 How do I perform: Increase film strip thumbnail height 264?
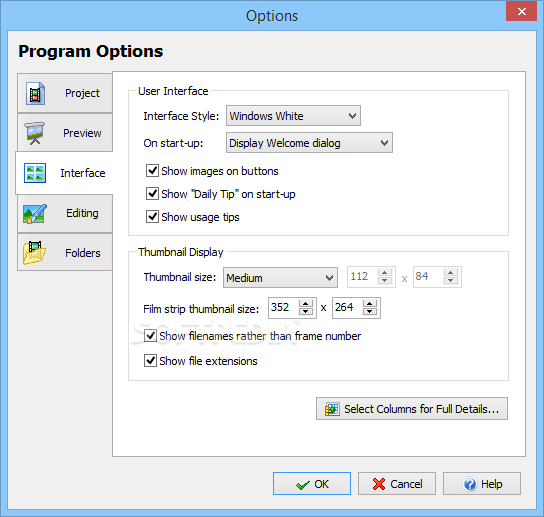pyautogui.click(x=370, y=304)
